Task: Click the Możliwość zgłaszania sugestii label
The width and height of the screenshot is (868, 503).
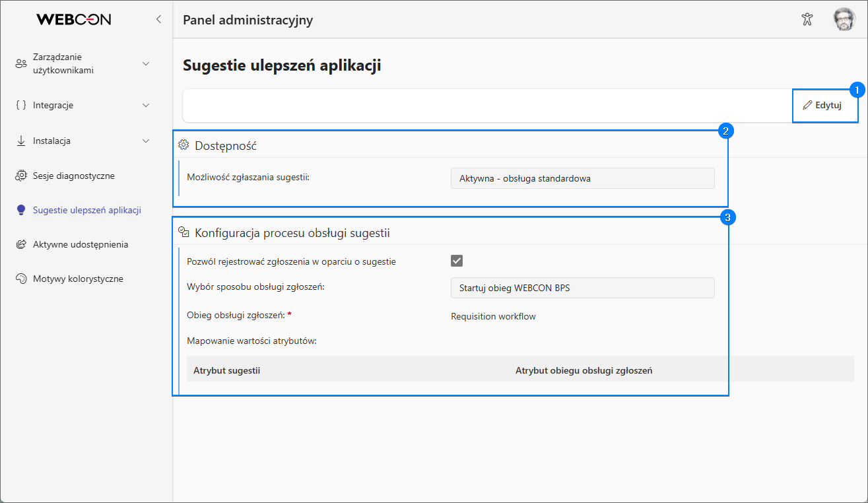Action: click(248, 177)
